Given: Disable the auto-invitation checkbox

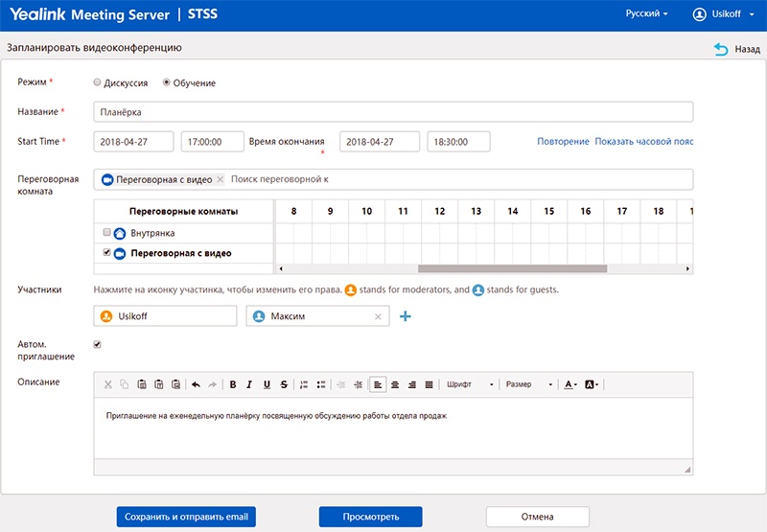Looking at the screenshot, I should pyautogui.click(x=98, y=344).
